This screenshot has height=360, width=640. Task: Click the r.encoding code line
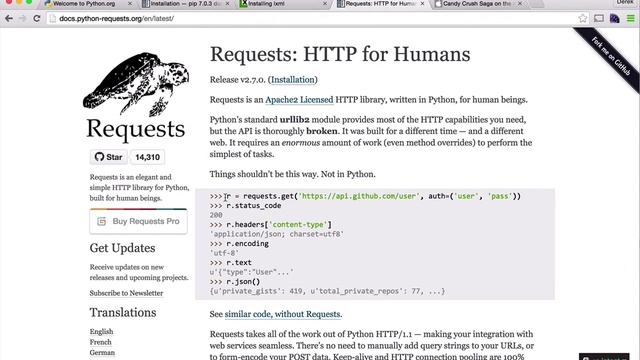tap(239, 244)
